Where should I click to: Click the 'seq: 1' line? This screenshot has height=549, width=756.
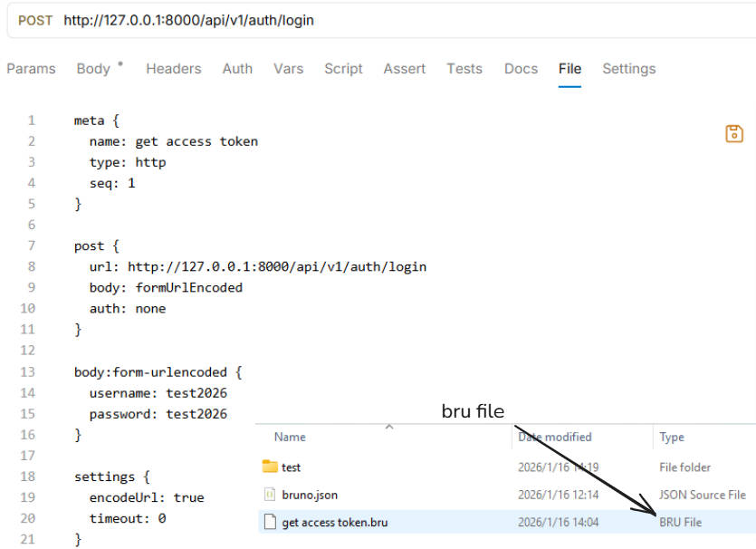coord(112,183)
